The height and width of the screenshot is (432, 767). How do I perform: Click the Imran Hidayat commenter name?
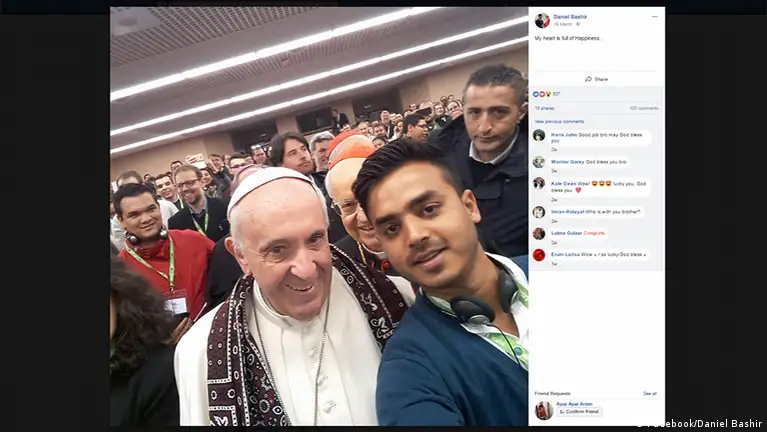click(x=567, y=212)
